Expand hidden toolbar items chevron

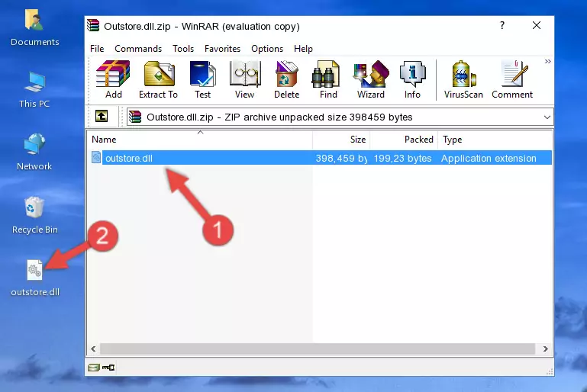(x=548, y=61)
